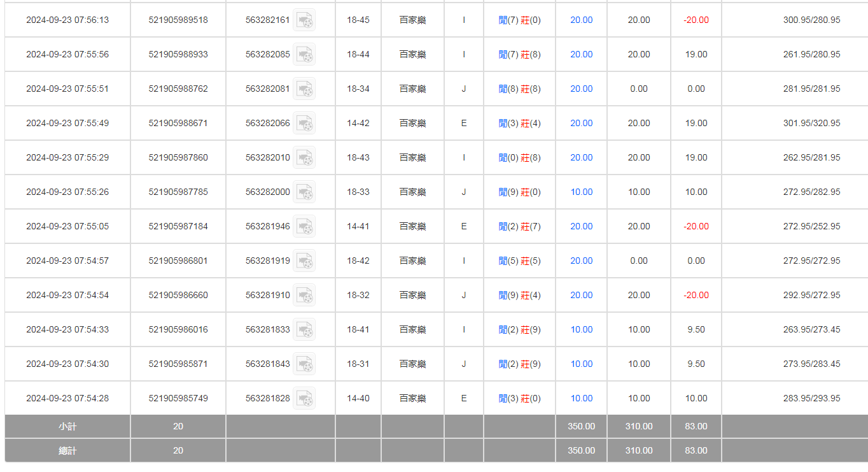Click replay icon next to 563282066
This screenshot has height=472, width=868.
304,124
